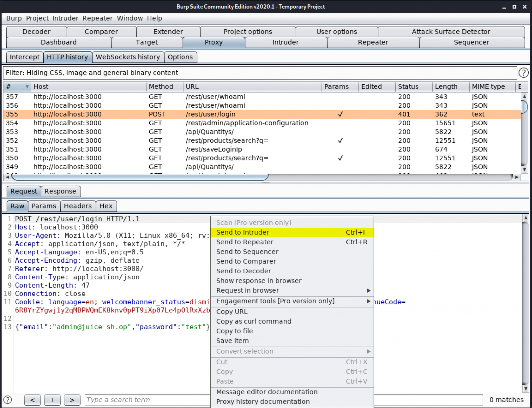Click Show response in browser
Image resolution: width=532 pixels, height=408 pixels.
pos(258,281)
